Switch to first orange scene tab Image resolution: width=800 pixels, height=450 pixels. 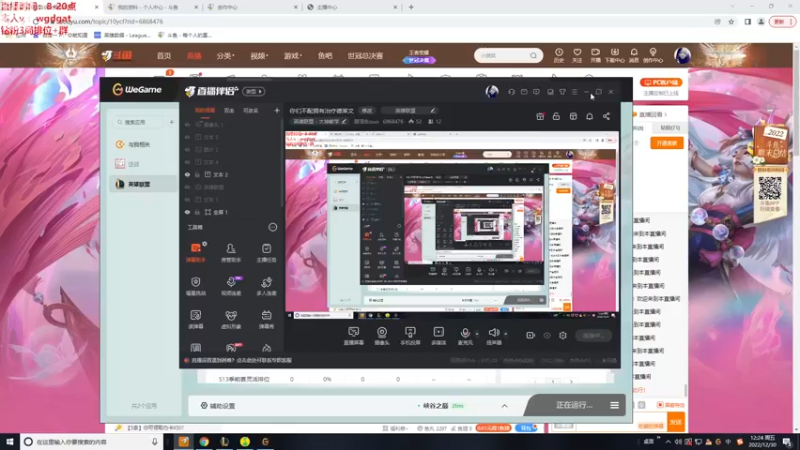pos(205,110)
